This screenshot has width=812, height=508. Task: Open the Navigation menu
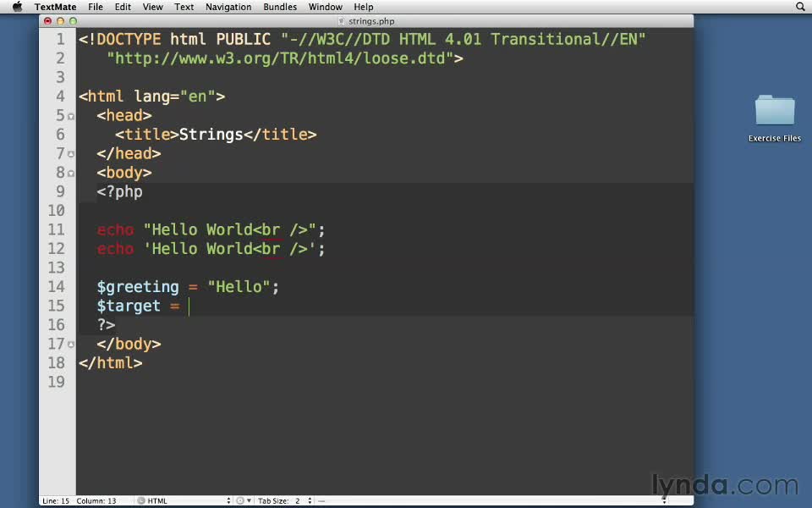(228, 7)
